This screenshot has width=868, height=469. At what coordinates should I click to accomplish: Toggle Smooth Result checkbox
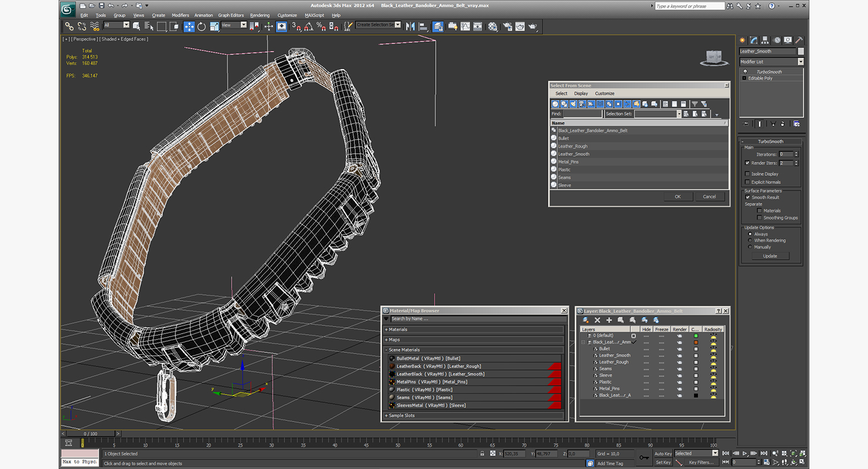(x=747, y=198)
